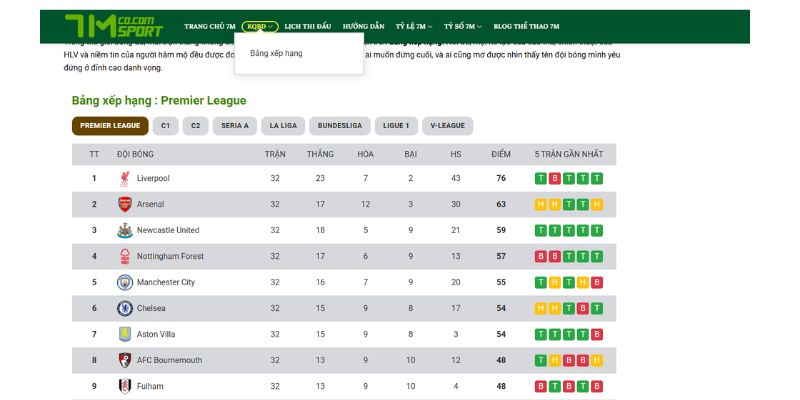
Task: Click the Manchester City crest icon
Action: [x=124, y=282]
